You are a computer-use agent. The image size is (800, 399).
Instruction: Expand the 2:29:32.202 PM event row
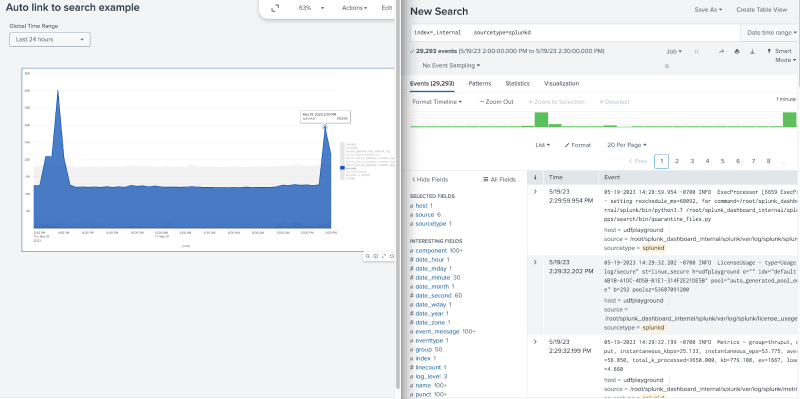[x=535, y=262]
